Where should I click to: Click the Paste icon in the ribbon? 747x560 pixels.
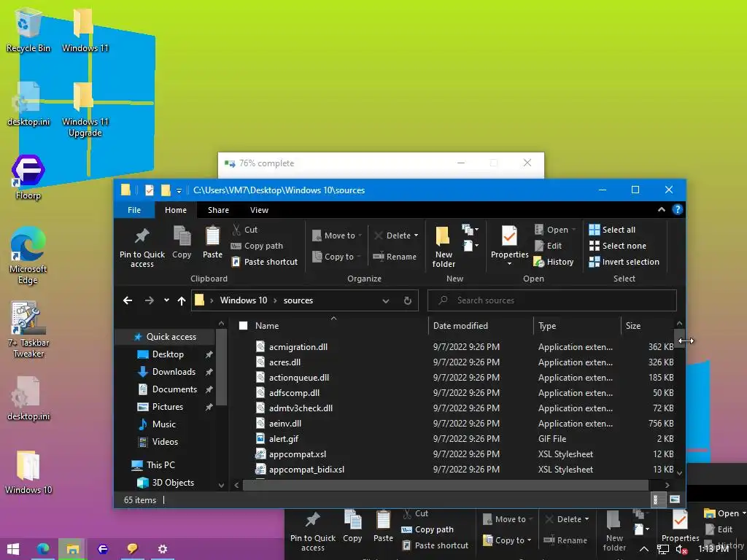tap(212, 242)
